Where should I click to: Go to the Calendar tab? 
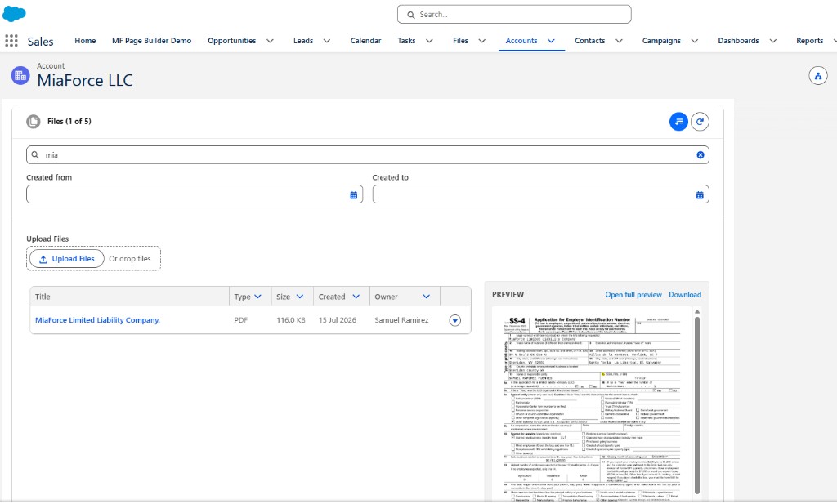click(365, 41)
